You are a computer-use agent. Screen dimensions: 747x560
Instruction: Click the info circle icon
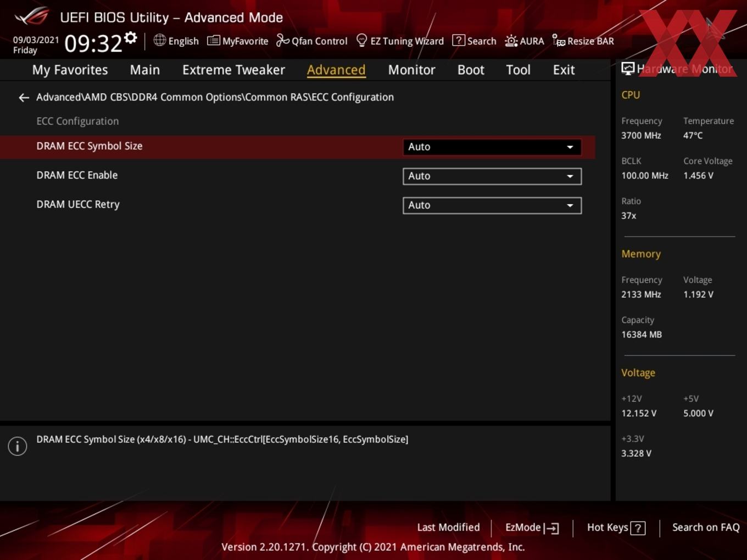[x=18, y=446]
